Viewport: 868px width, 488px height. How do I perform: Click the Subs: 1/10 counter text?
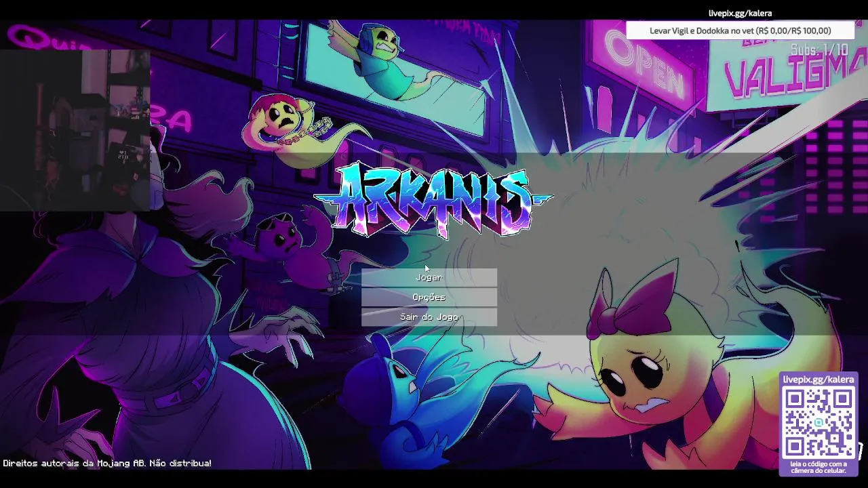[x=819, y=50]
